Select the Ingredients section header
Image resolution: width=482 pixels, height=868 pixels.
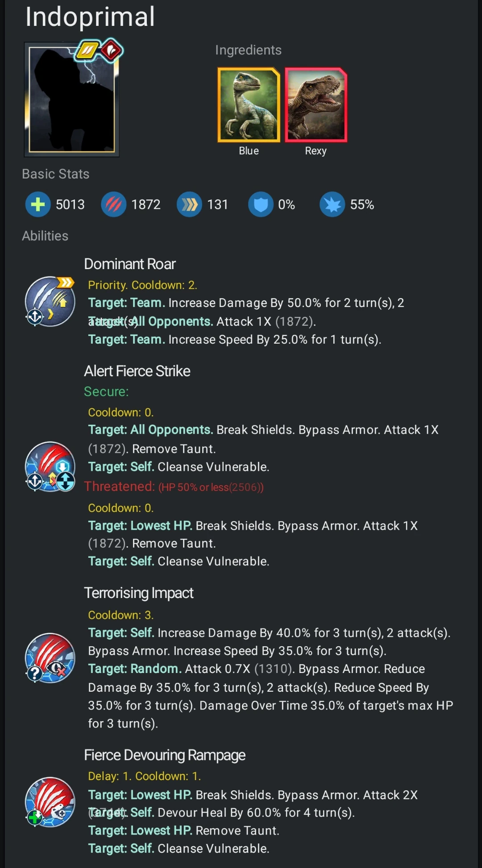pyautogui.click(x=248, y=50)
